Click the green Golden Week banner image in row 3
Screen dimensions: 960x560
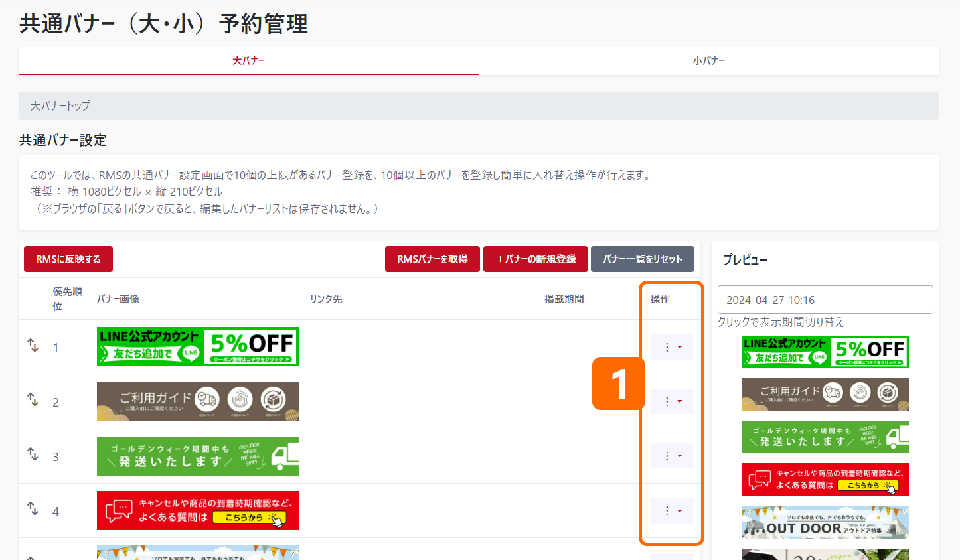tap(198, 456)
